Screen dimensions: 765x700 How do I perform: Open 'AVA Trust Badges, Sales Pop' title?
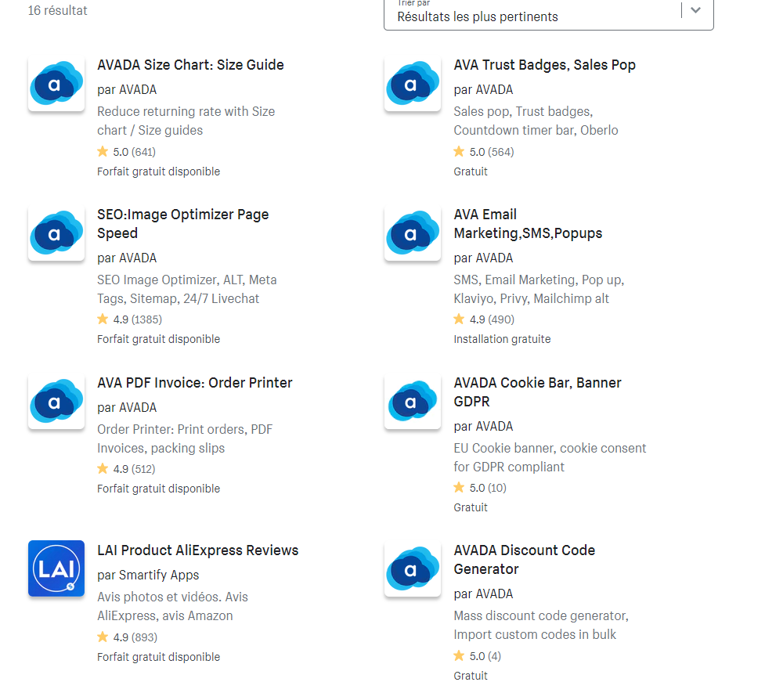tap(544, 65)
